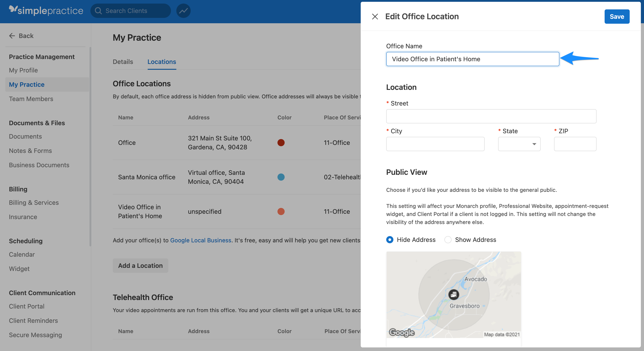Click the Santa Monica office blue color dot

[281, 177]
